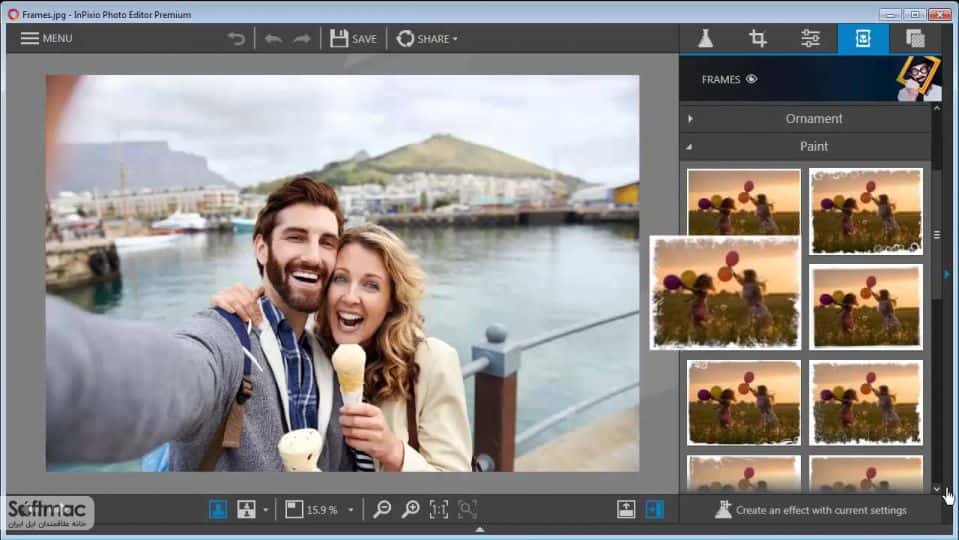Click the frames panel scroll-down arrow
959x540 pixels.
[x=937, y=488]
